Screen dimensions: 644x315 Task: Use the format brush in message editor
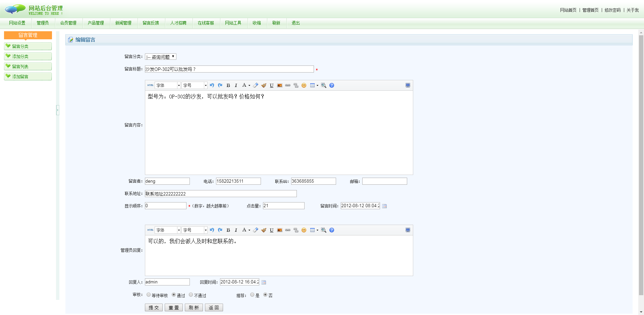click(x=264, y=85)
